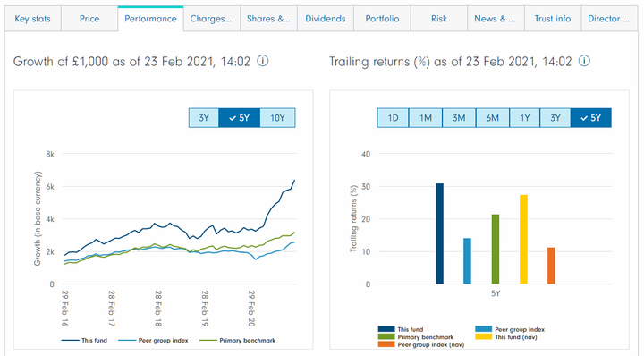Open the Portfolio tab

[x=382, y=19]
